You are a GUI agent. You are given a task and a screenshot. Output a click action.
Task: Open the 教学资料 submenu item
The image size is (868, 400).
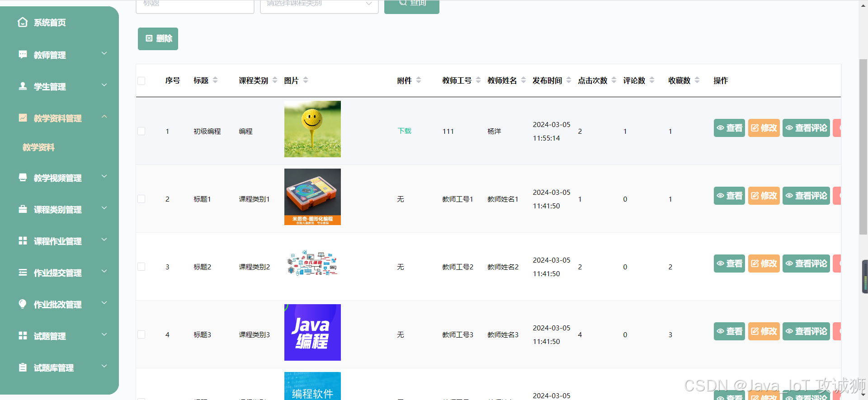tap(38, 147)
